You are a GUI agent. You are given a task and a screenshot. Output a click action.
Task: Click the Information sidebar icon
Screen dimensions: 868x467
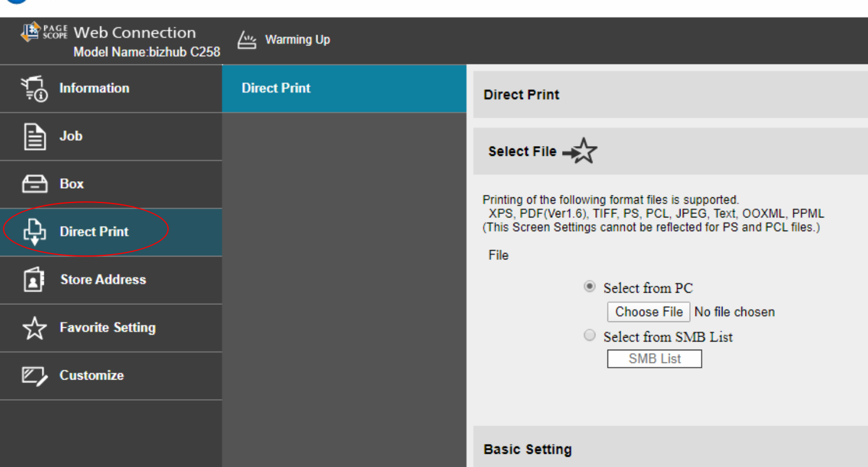35,89
